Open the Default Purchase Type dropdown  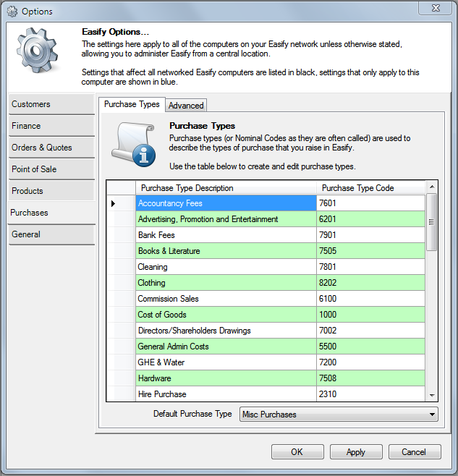pos(339,415)
